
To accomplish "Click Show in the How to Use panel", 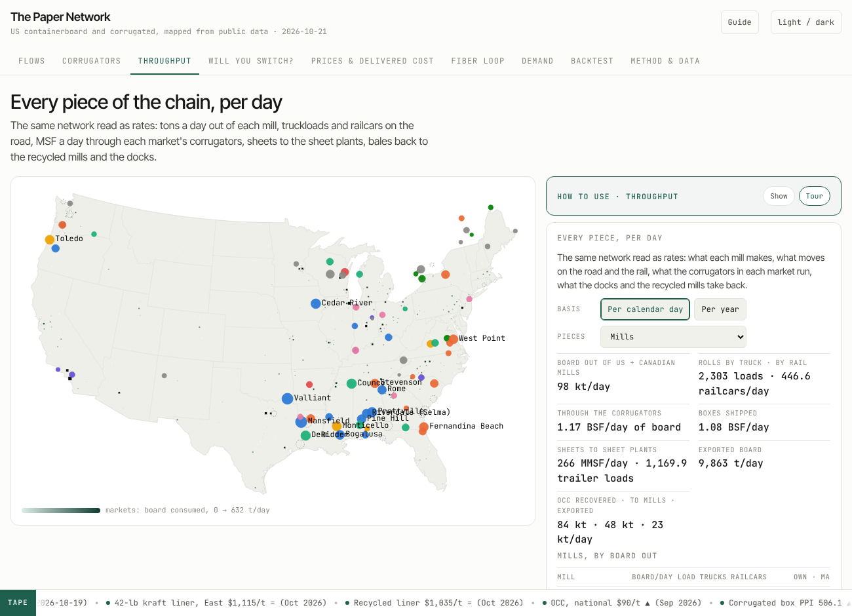I will click(x=779, y=196).
